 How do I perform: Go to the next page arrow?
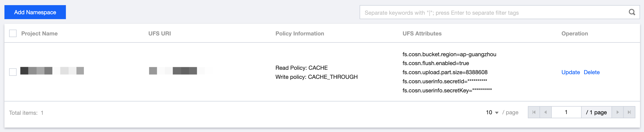618,112
